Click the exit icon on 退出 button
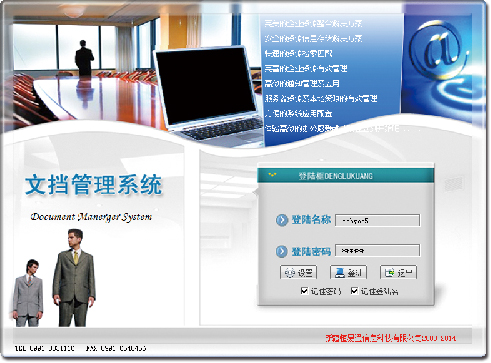 click(389, 273)
